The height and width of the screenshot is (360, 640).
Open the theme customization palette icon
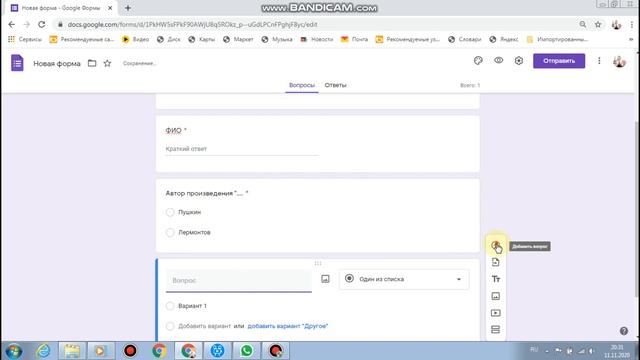pos(478,61)
